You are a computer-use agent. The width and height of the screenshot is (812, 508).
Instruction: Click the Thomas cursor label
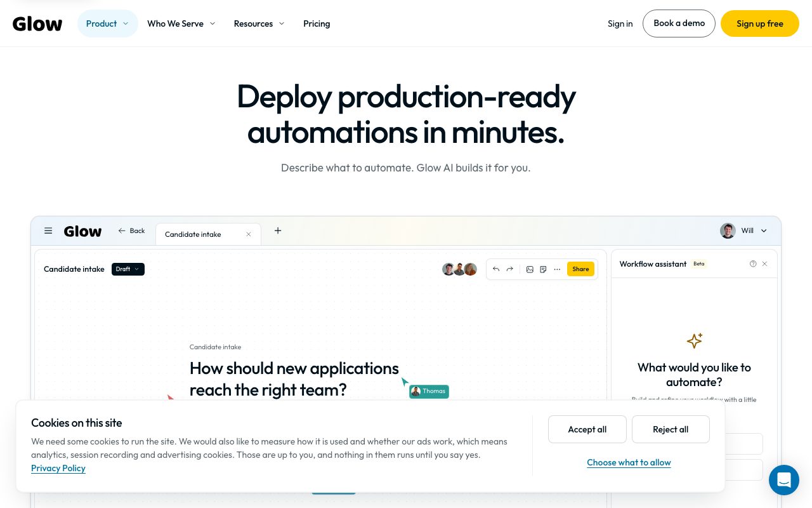(x=429, y=391)
